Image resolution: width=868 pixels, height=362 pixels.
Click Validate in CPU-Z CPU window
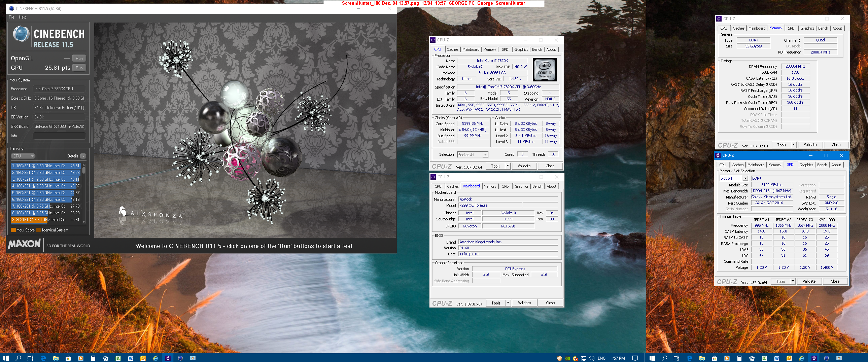524,166
